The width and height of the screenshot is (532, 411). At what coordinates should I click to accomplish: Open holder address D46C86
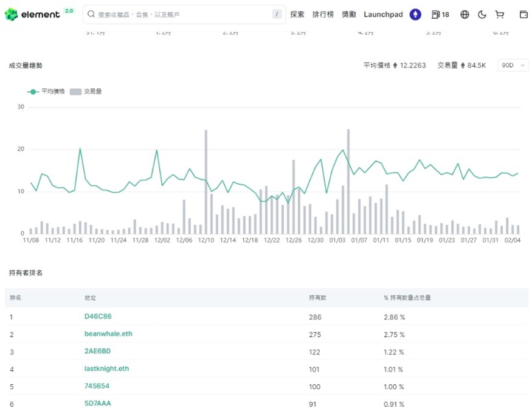[98, 317]
